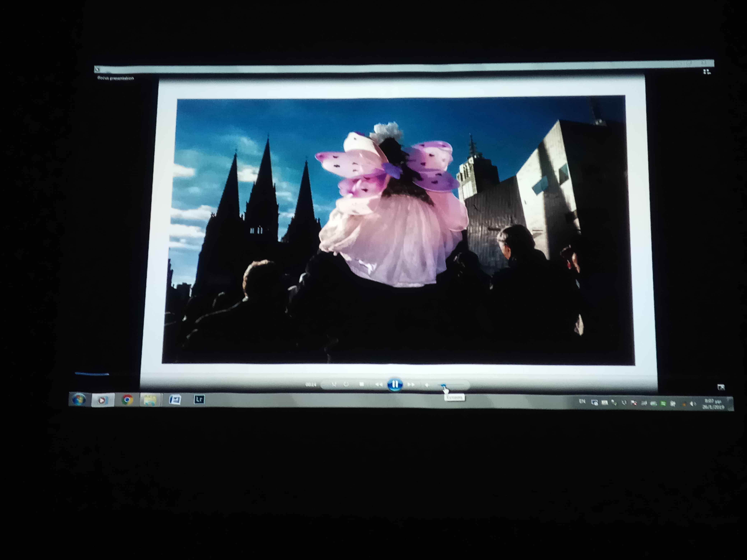
Task: Click the green square tray icon
Action: (663, 403)
